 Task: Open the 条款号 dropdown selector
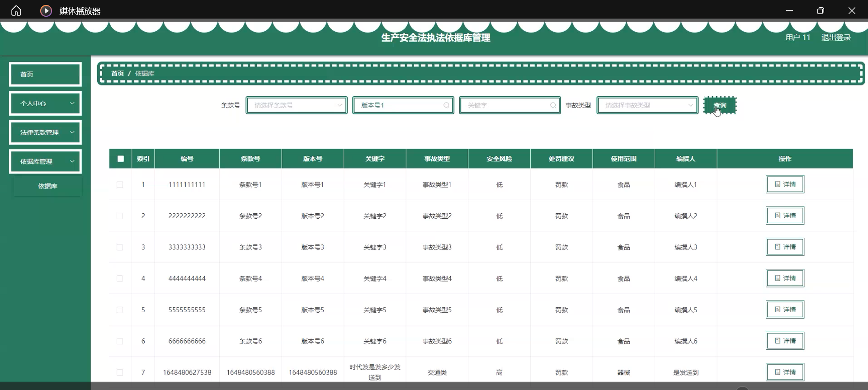[x=297, y=105]
